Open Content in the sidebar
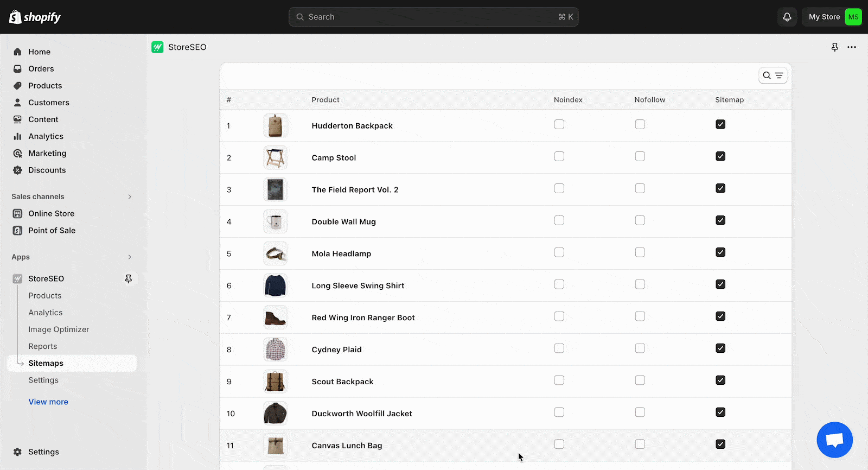This screenshot has width=868, height=470. 43,119
